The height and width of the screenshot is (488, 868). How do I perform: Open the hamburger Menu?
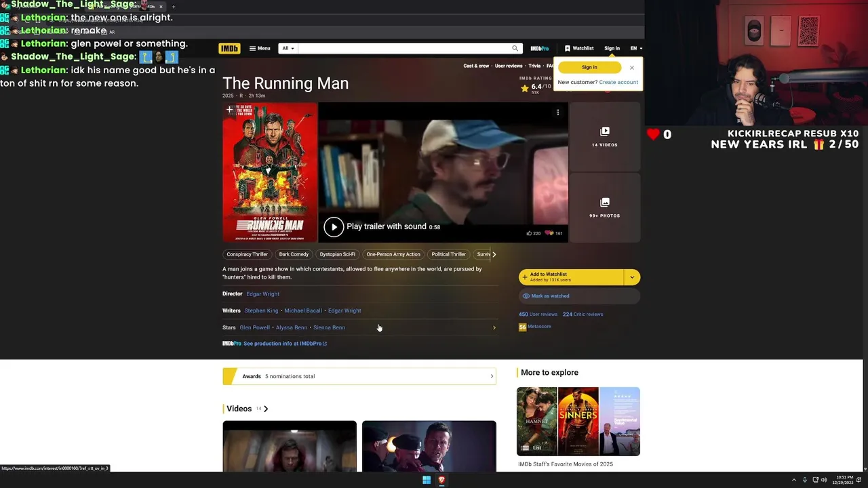click(x=260, y=48)
